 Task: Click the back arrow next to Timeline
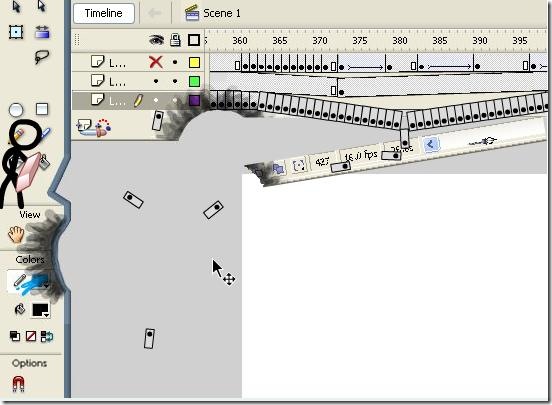click(155, 13)
